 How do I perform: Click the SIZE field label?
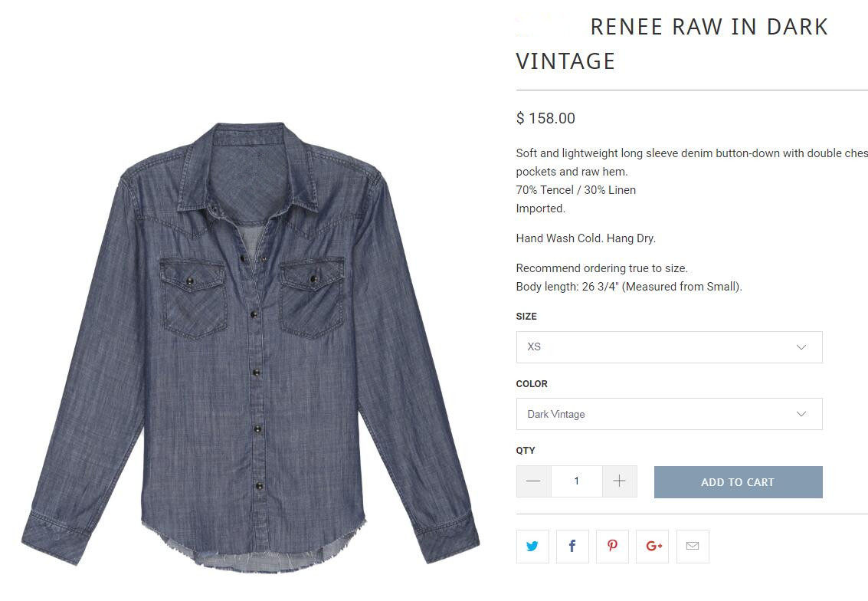[x=526, y=317]
